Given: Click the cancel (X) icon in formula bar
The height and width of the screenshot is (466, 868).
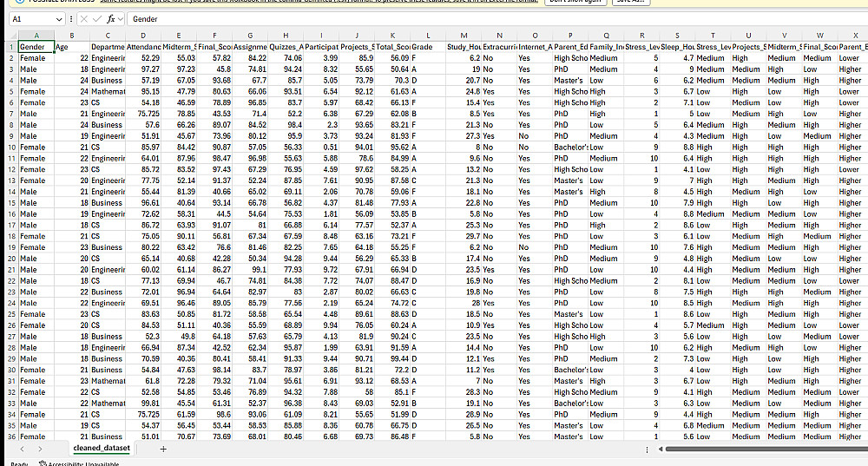Looking at the screenshot, I should (83, 19).
